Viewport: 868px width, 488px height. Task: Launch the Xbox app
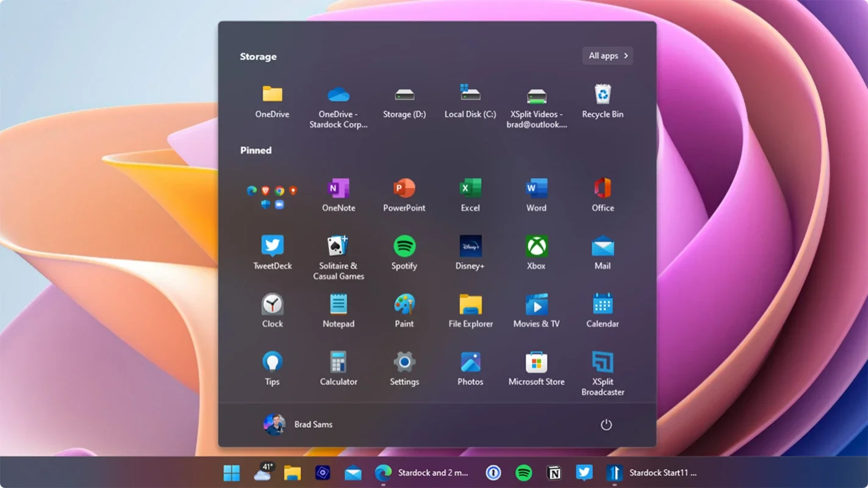pos(537,253)
